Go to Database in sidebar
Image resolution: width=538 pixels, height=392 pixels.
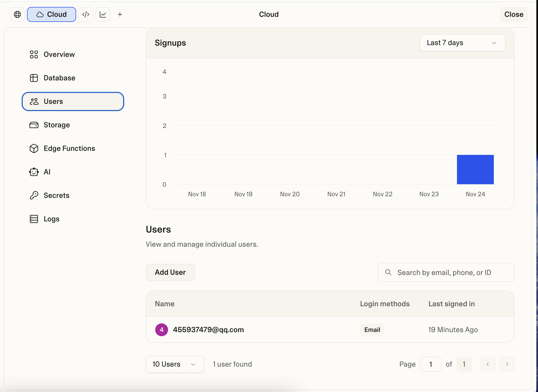pos(59,78)
